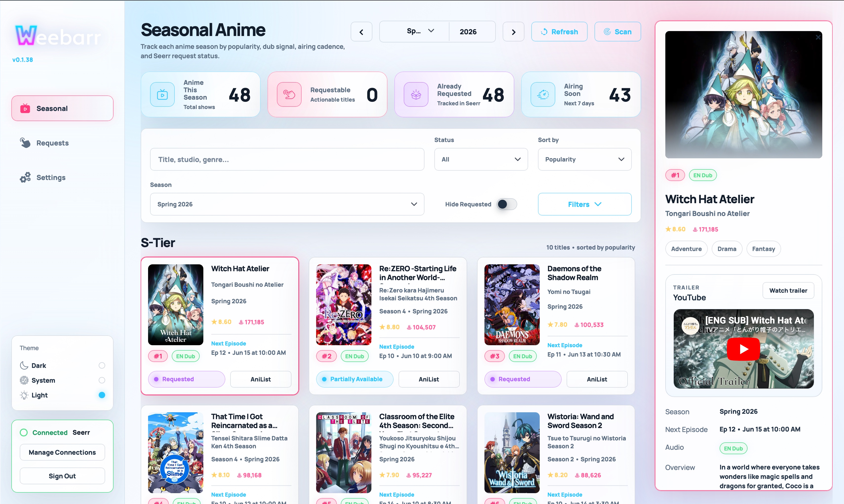Screen dimensions: 844x504
Task: Click the Anime This Season stat icon
Action: pyautogui.click(x=162, y=95)
